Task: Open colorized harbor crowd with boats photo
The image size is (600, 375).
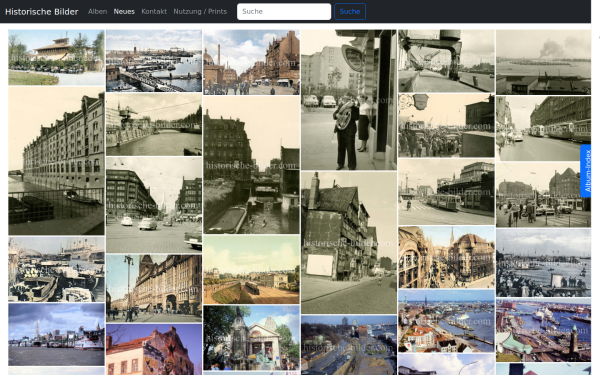Action: [x=543, y=263]
